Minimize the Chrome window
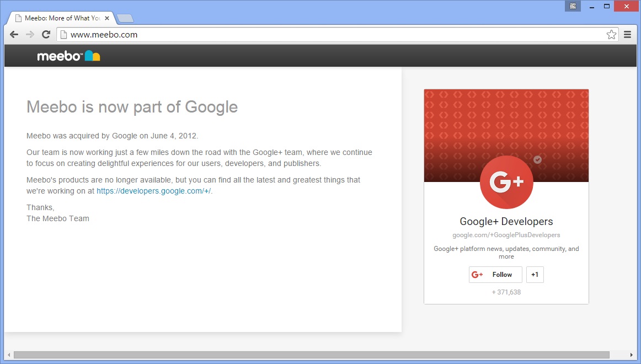 coord(591,6)
